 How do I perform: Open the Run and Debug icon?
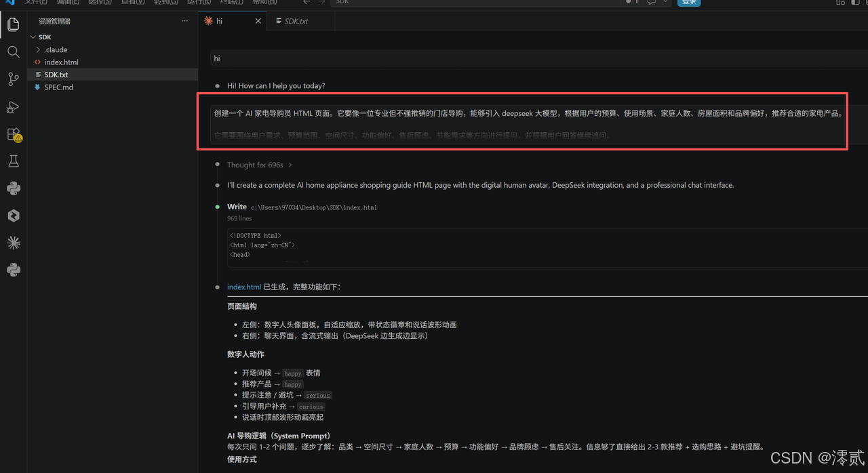pyautogui.click(x=14, y=107)
